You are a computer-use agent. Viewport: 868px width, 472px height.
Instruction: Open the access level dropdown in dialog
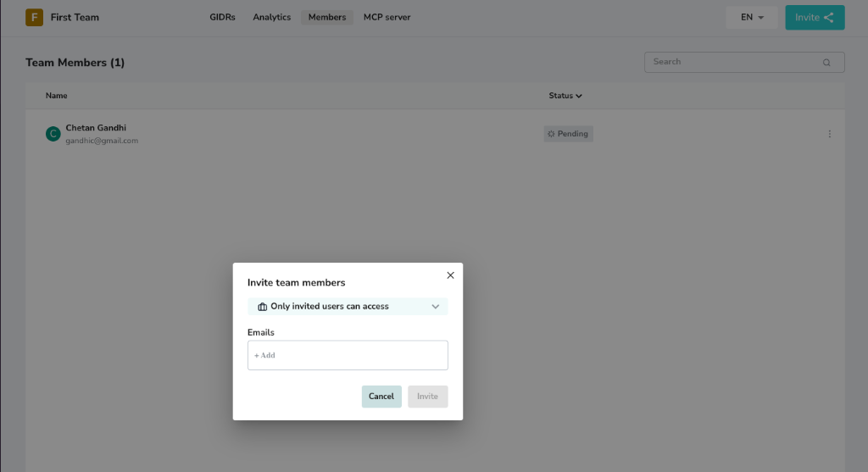348,307
